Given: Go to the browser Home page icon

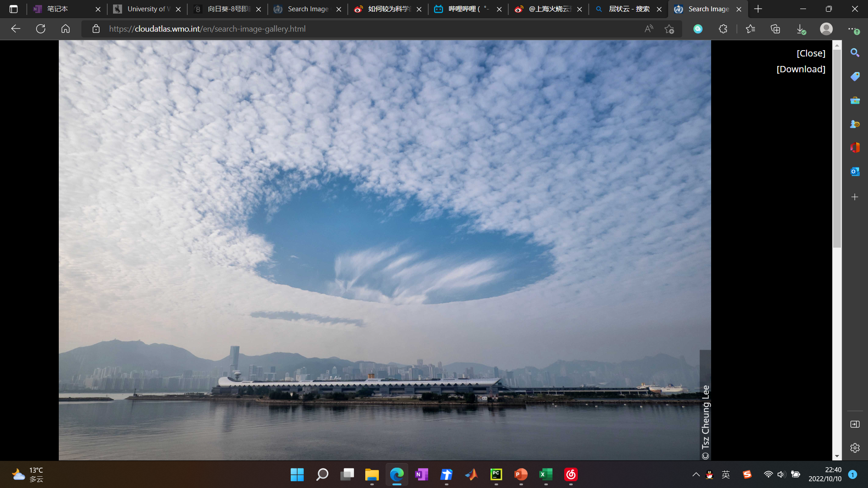Looking at the screenshot, I should point(66,29).
